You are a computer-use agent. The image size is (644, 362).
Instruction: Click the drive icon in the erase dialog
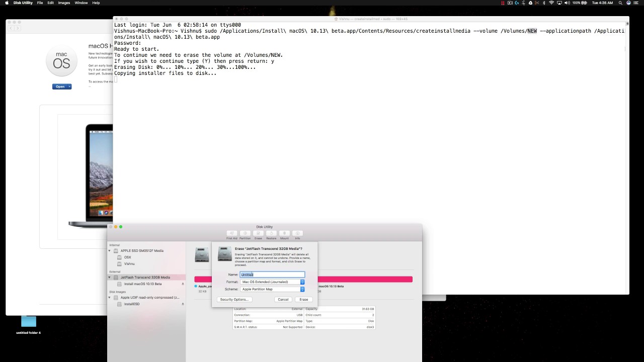click(x=225, y=254)
